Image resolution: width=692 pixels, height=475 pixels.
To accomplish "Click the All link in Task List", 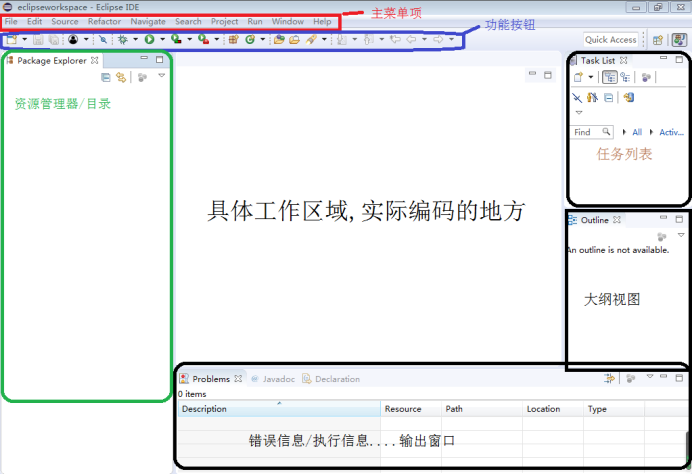I will coord(637,132).
